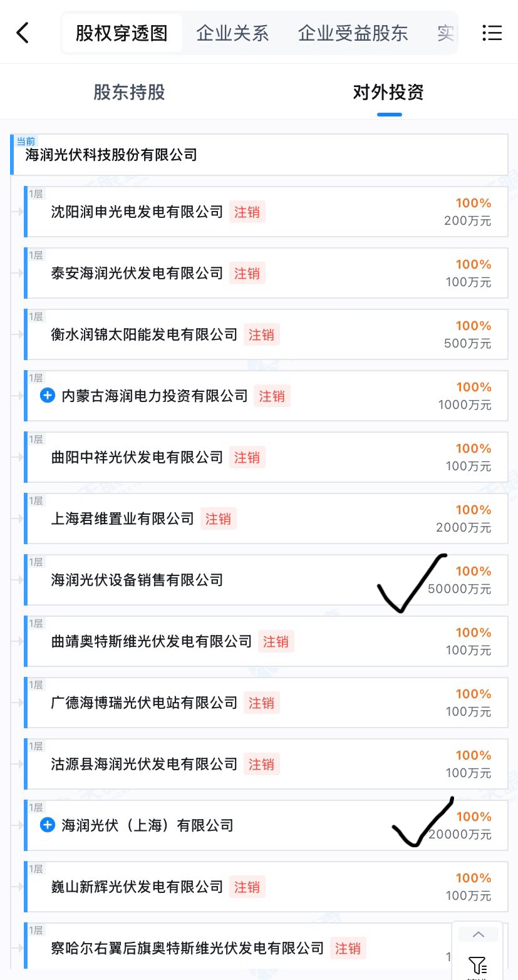This screenshot has height=980, width=518.
Task: Tap the filter funnel icon
Action: (478, 965)
